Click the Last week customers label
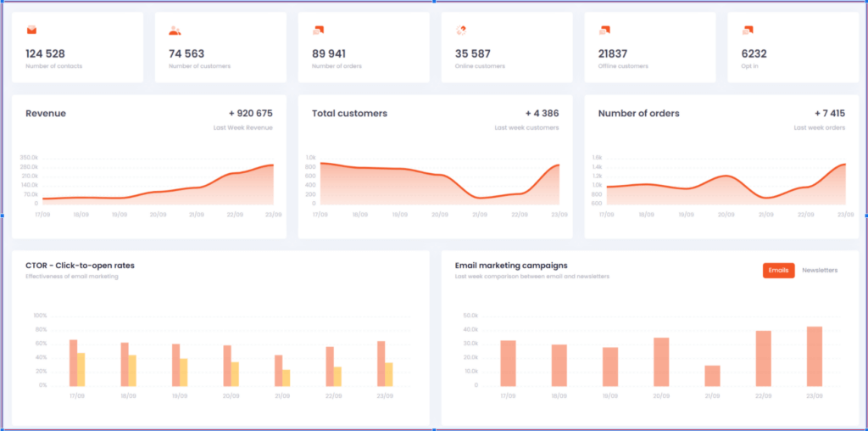This screenshot has width=868, height=431. (526, 127)
